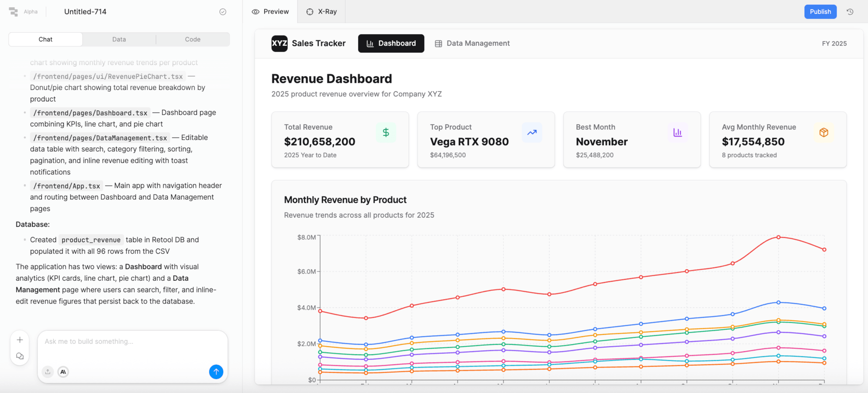The width and height of the screenshot is (868, 393).
Task: Click the Alpha label
Action: click(x=31, y=12)
